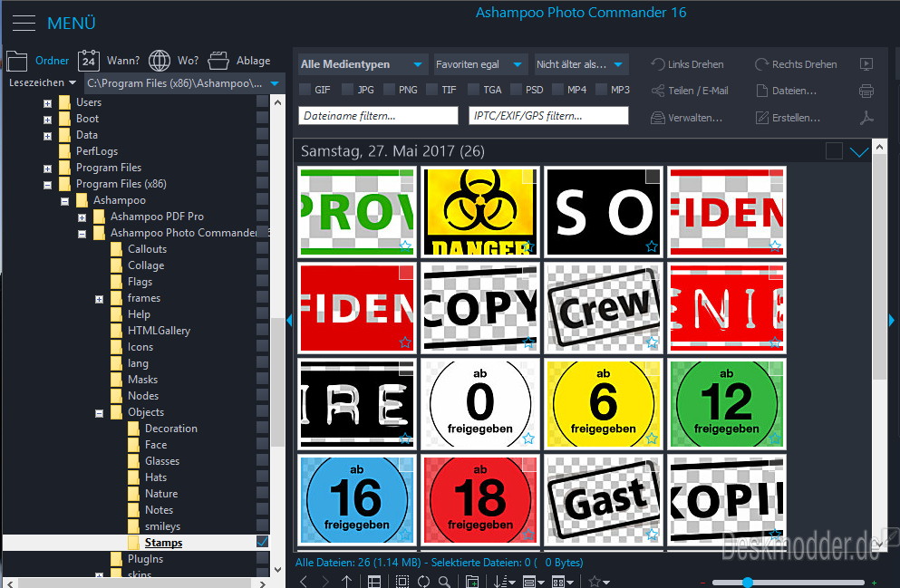Click the refresh circular arrows icon
The height and width of the screenshot is (588, 900).
pos(423,581)
